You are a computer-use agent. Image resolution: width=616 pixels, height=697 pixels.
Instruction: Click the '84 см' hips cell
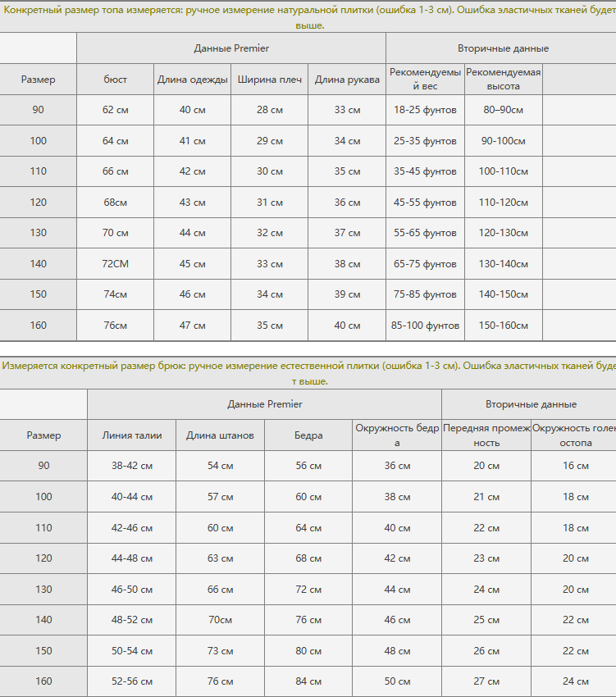click(308, 681)
